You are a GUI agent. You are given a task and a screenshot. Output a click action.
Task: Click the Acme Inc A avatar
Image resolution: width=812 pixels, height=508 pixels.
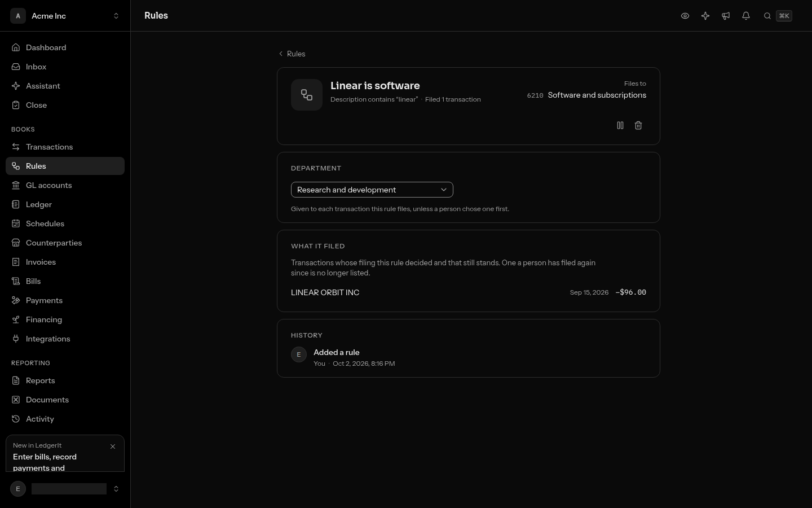tap(18, 16)
